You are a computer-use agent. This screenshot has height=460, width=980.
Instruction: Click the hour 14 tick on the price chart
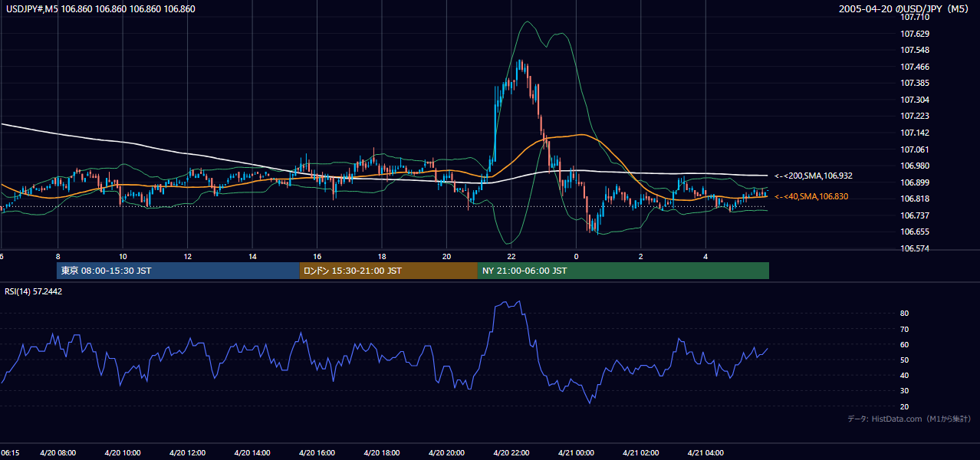pyautogui.click(x=252, y=257)
